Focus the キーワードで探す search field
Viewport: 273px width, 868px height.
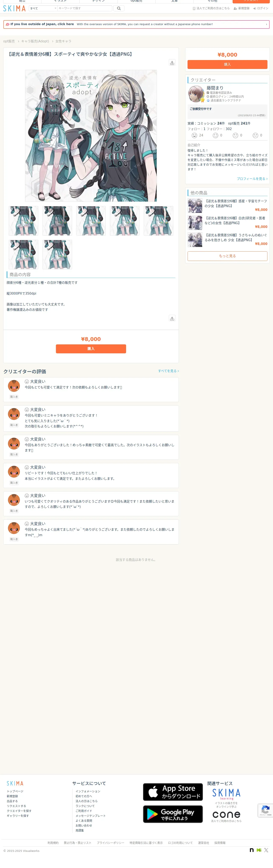tap(85, 9)
